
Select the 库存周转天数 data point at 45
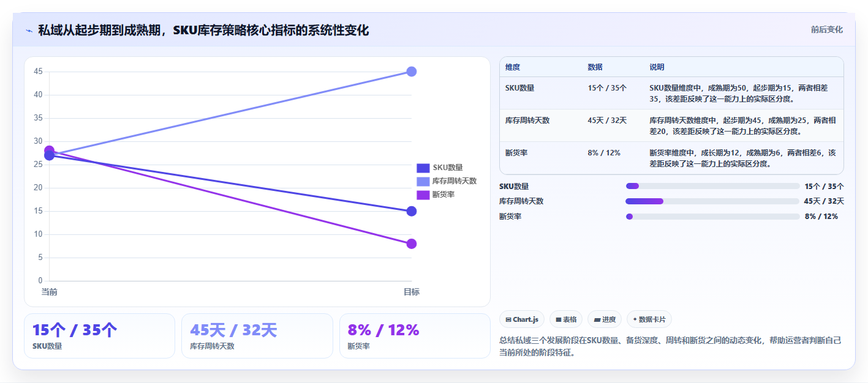[x=412, y=72]
